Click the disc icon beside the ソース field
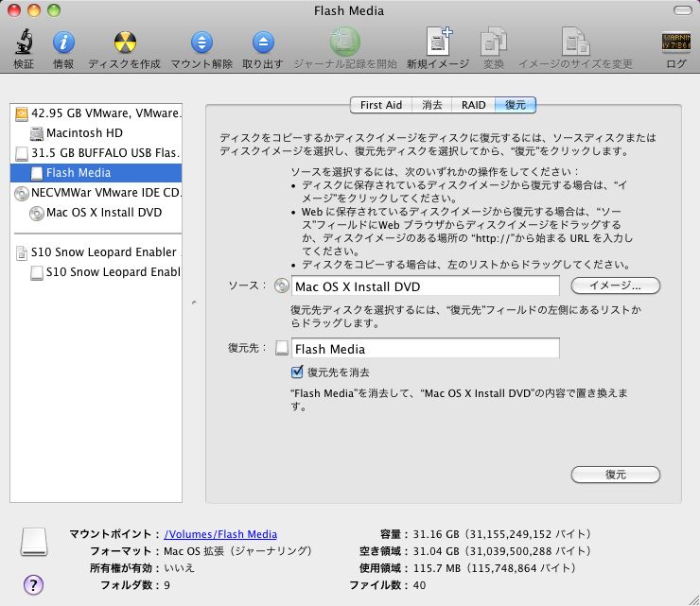The image size is (700, 606). tap(282, 286)
